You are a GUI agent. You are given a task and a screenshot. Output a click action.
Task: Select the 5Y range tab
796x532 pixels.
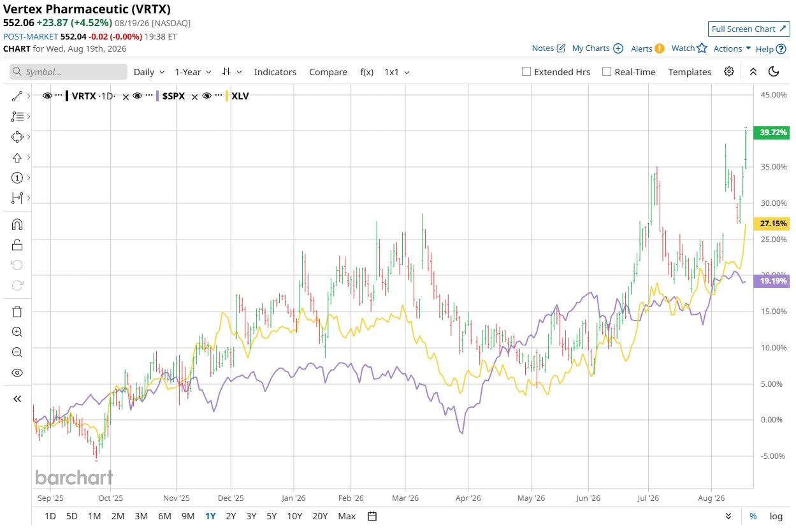[271, 516]
